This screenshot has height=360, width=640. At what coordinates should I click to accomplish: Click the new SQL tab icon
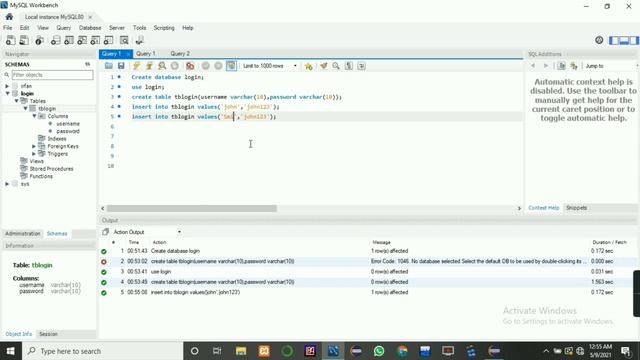tap(11, 40)
